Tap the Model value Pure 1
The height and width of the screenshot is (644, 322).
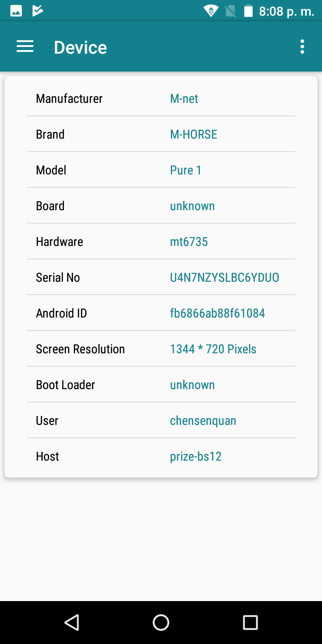click(x=186, y=170)
